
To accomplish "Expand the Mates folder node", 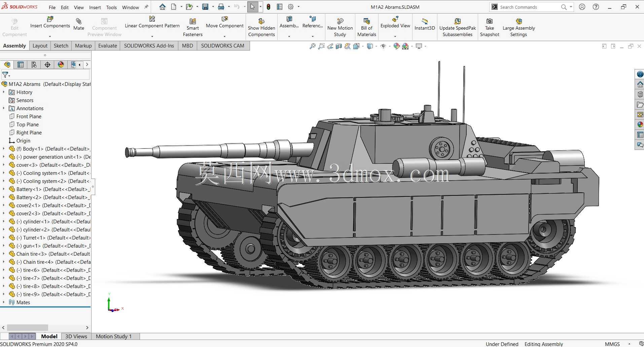I will point(4,302).
